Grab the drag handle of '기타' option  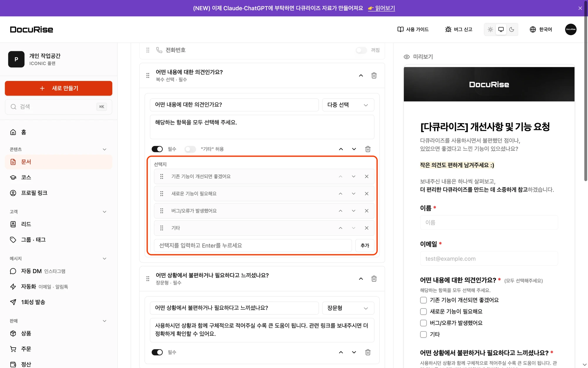(x=161, y=228)
